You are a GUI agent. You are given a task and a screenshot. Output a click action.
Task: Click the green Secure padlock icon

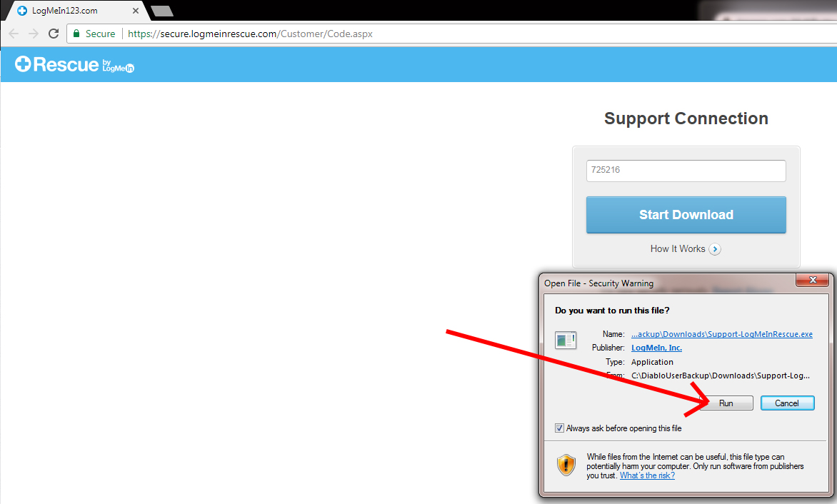coord(76,34)
